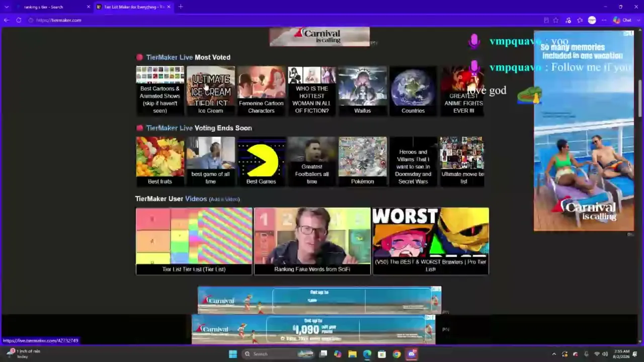644x362 pixels.
Task: Open the best game of all time card
Action: [210, 161]
